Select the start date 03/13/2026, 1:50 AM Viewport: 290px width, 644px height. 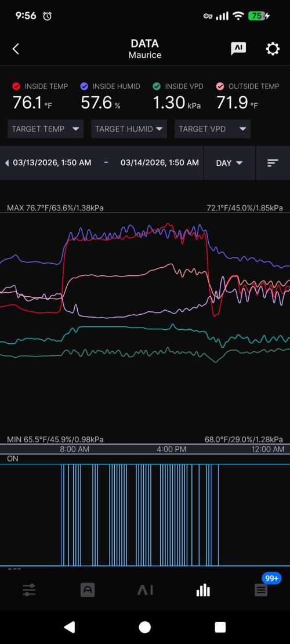click(52, 163)
